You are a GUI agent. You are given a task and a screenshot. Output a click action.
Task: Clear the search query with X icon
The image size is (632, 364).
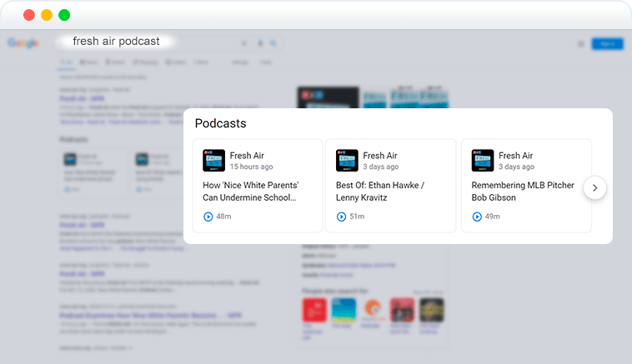243,43
